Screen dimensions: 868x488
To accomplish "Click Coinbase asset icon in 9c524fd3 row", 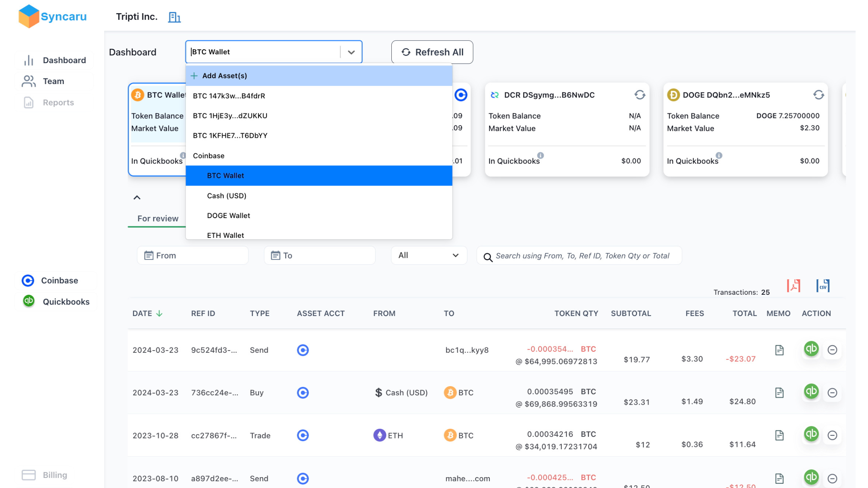I will pyautogui.click(x=303, y=350).
